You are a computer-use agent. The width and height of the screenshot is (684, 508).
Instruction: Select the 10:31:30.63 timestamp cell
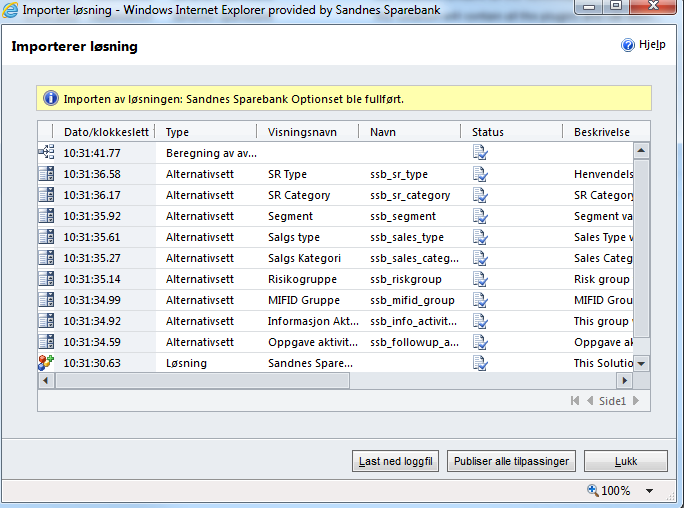point(92,363)
